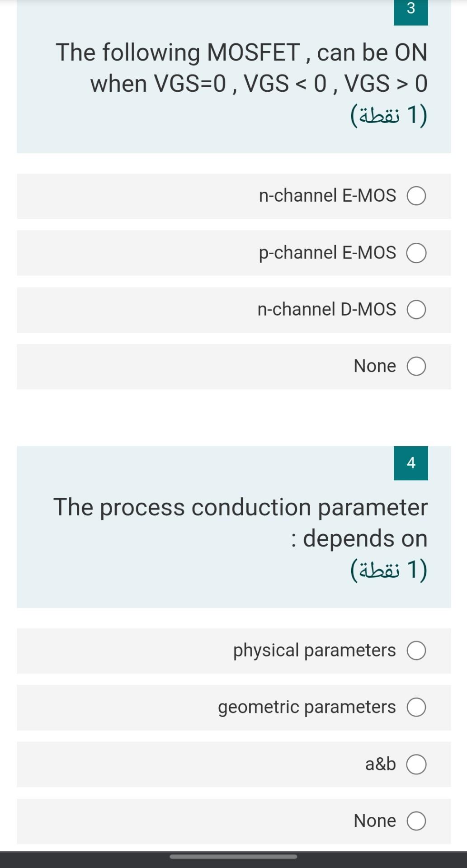Pick the None radio button for question 4
This screenshot has height=868, width=467.
point(416,821)
